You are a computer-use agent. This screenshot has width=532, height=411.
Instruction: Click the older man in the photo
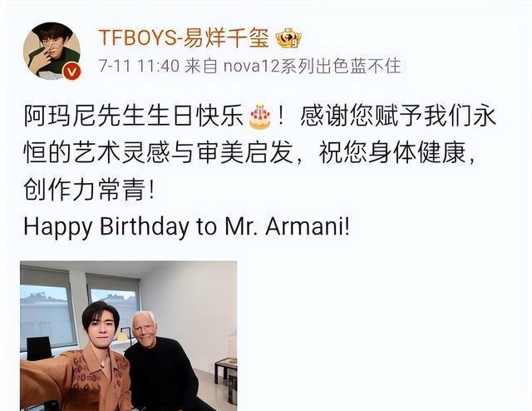160,360
